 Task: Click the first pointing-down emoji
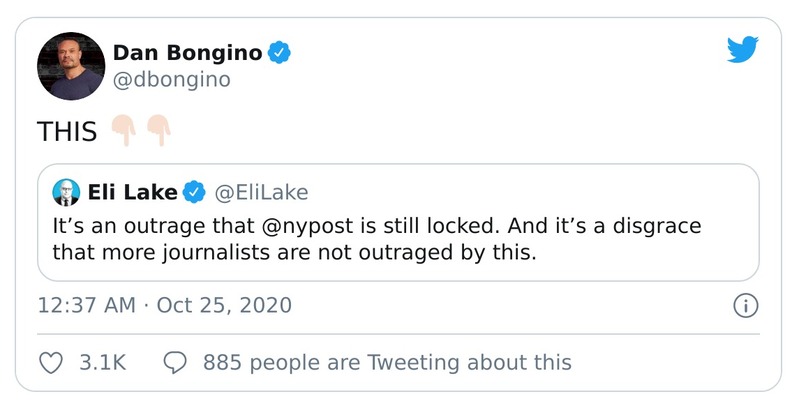click(124, 131)
